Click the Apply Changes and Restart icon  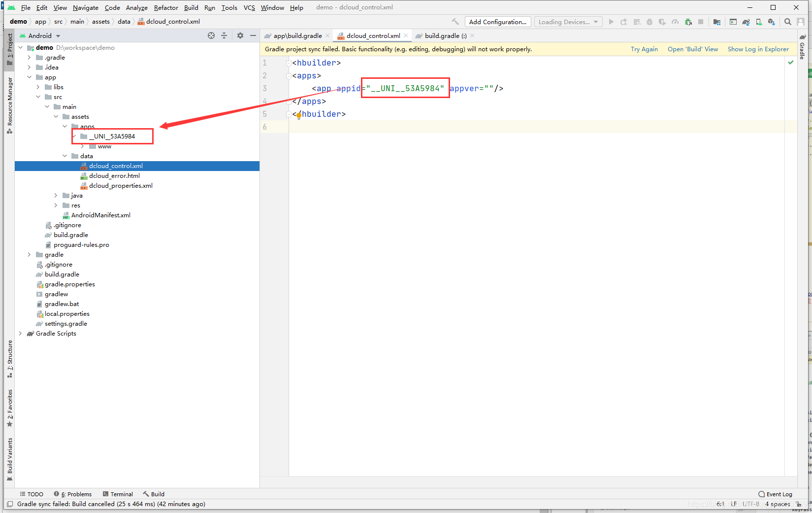(624, 22)
